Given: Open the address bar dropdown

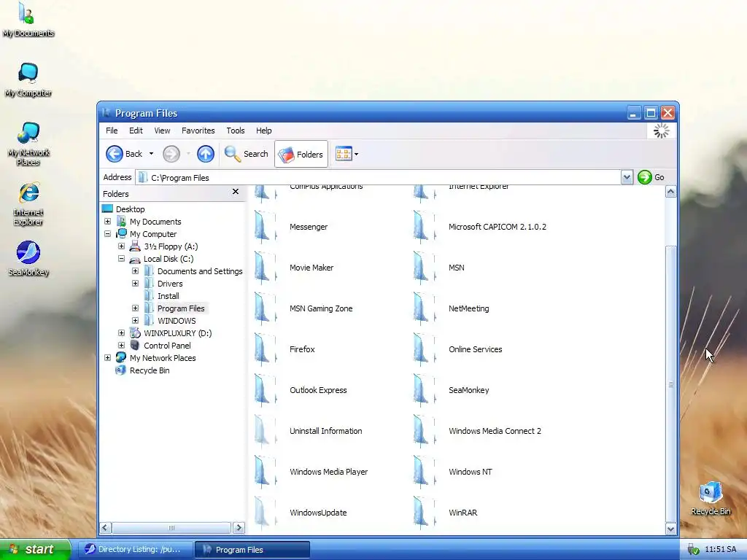Looking at the screenshot, I should click(627, 178).
